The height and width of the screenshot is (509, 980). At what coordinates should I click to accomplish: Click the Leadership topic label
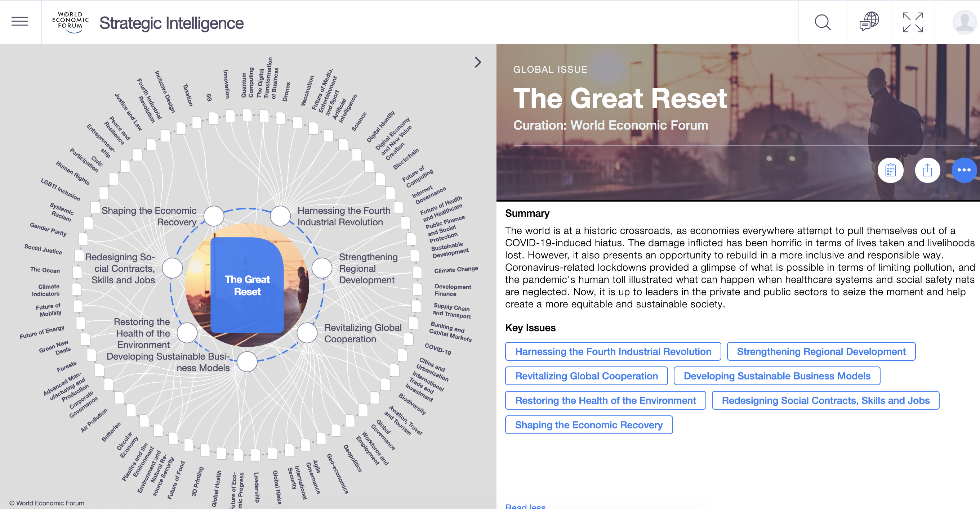point(257,487)
